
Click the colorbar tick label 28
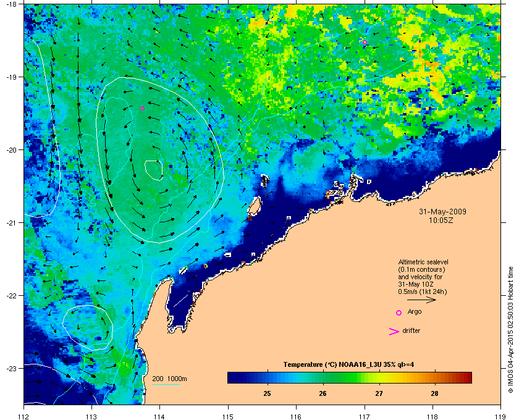coord(434,393)
